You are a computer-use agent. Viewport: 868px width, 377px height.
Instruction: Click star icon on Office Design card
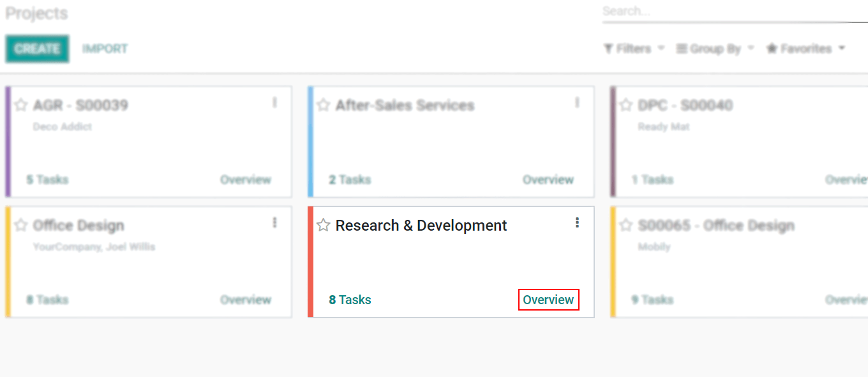click(21, 226)
